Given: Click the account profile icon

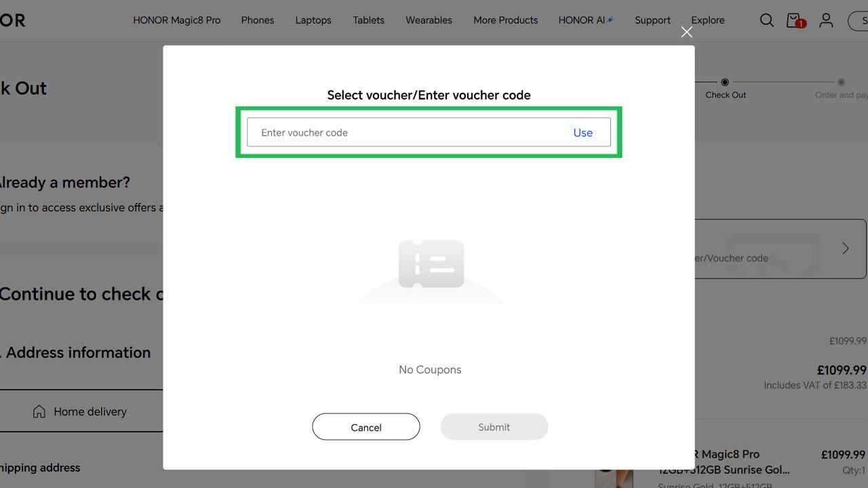Looking at the screenshot, I should tap(826, 20).
